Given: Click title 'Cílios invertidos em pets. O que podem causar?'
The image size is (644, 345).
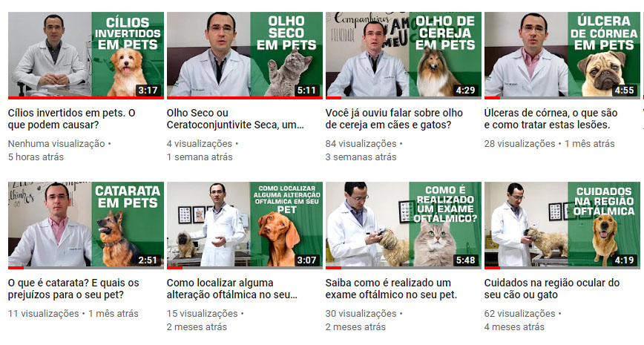Looking at the screenshot, I should tap(71, 119).
